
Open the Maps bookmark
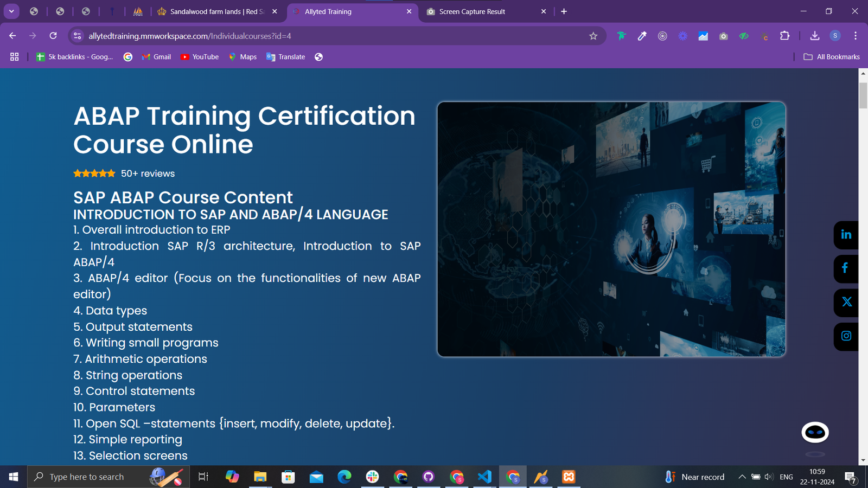click(242, 57)
